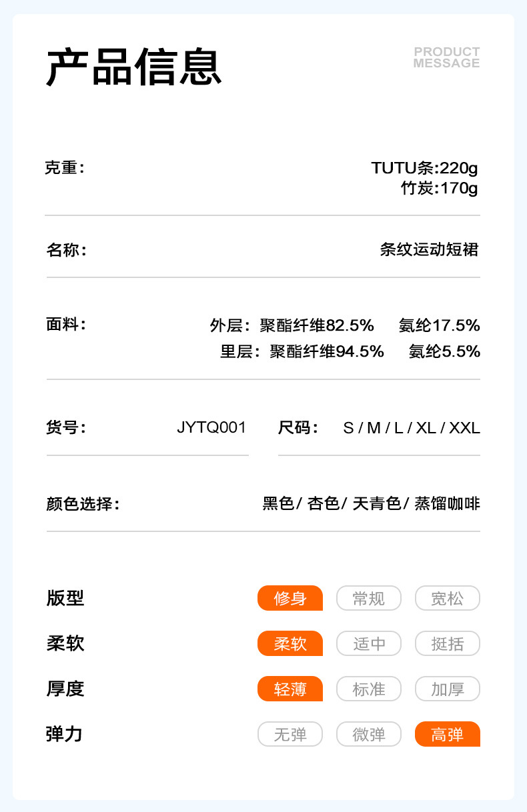Click the item number JYTQ001
The image size is (527, 812).
coord(211,427)
